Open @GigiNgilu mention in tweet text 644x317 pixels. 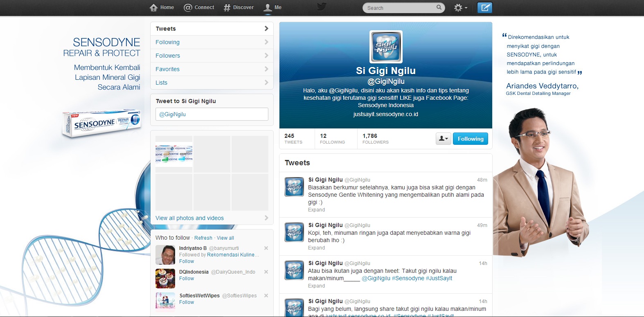376,278
